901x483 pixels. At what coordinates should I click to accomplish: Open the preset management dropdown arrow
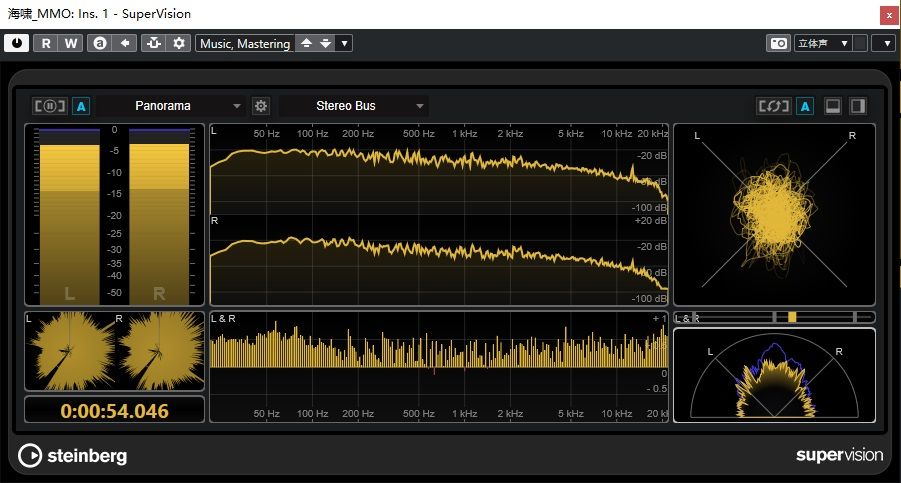pos(344,43)
